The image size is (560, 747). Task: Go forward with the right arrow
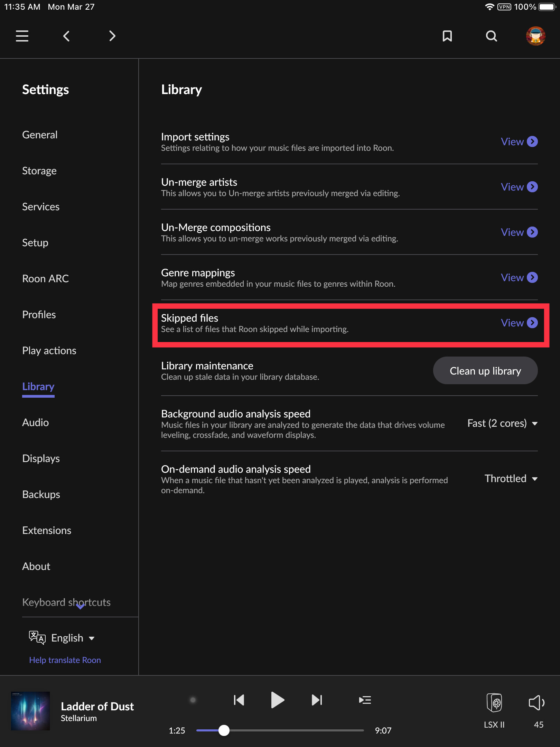pos(112,36)
